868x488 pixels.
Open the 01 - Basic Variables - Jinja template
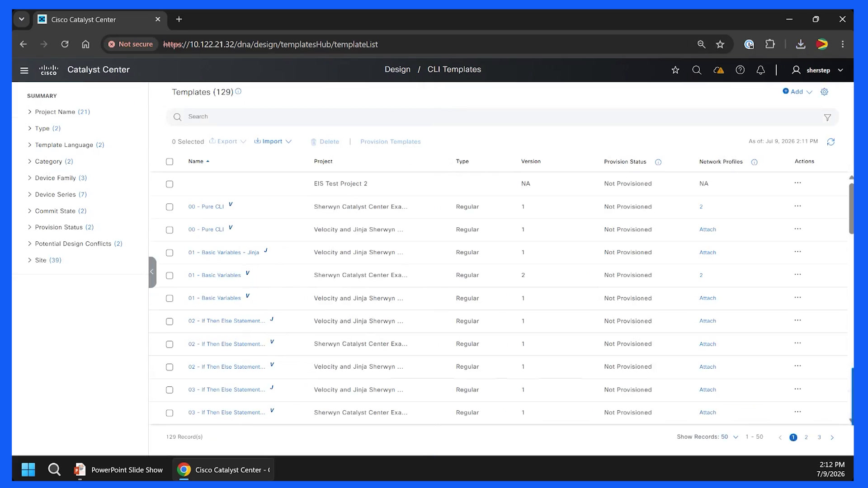point(224,253)
